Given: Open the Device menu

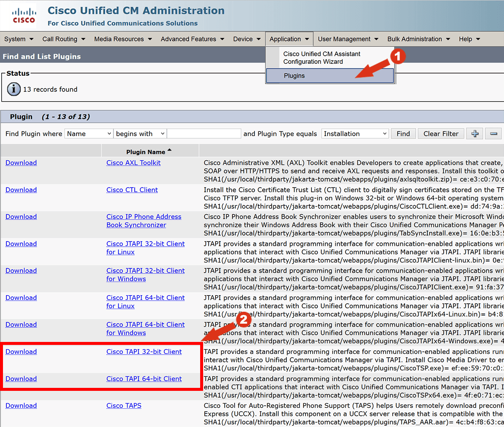Looking at the screenshot, I should [x=246, y=39].
